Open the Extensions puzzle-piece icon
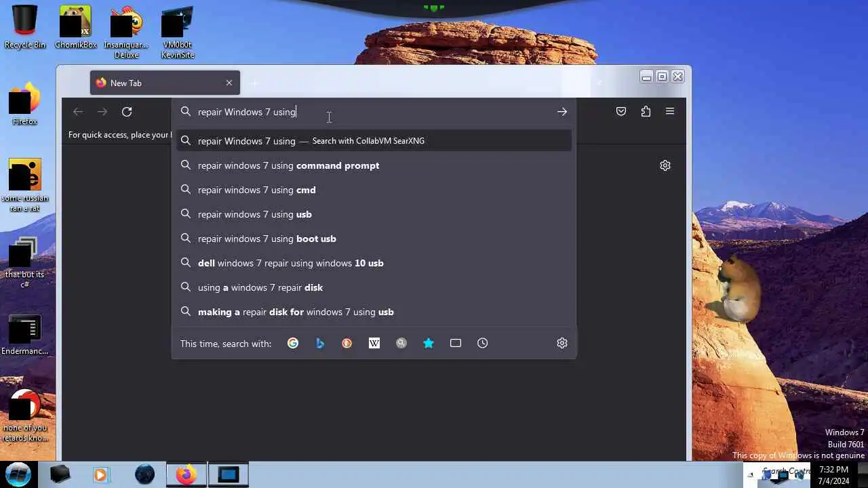 (646, 112)
